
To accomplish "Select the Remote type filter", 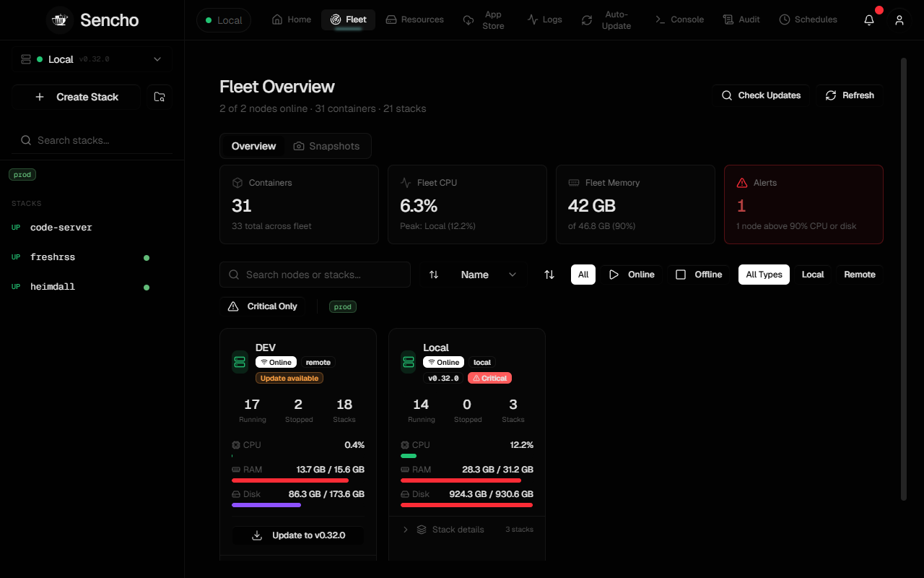I will tap(860, 275).
